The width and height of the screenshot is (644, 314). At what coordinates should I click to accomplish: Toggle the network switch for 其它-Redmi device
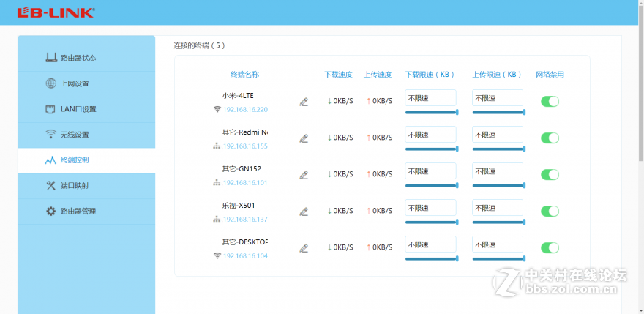tap(550, 138)
